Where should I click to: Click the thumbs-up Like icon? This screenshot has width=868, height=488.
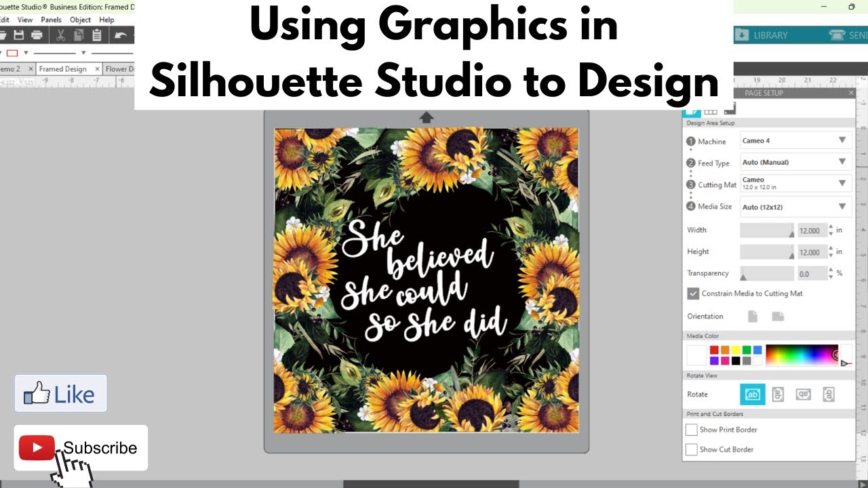pos(37,394)
